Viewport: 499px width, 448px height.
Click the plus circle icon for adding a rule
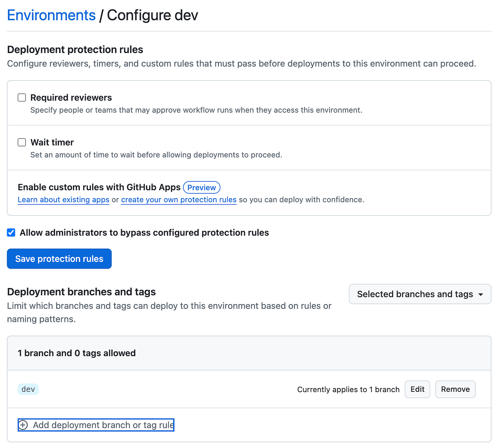pyautogui.click(x=23, y=425)
